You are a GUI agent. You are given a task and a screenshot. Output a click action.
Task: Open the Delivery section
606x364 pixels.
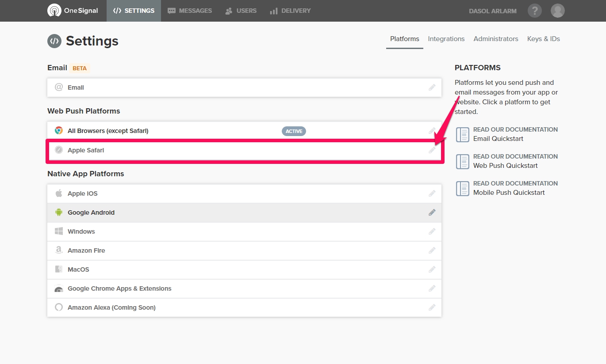(290, 11)
